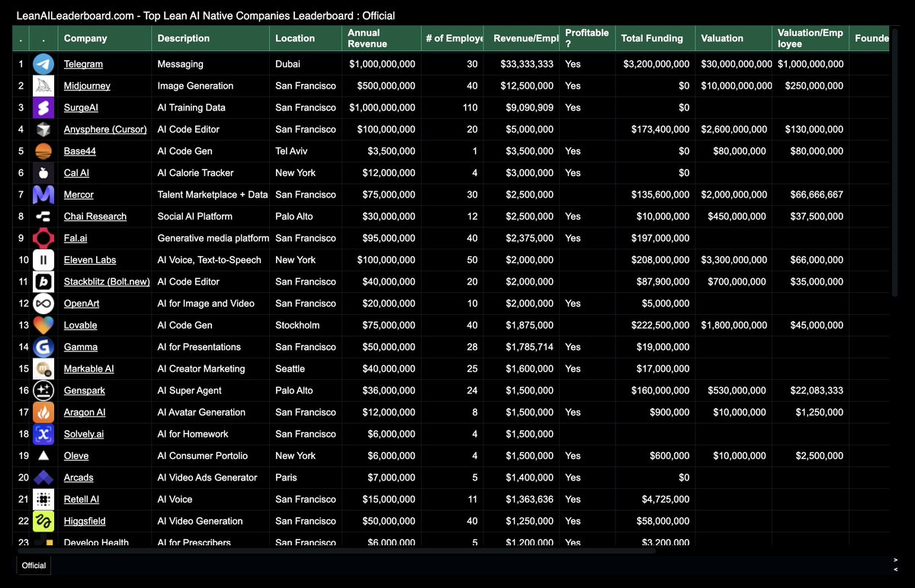Click the Fal.ai red logo

click(43, 238)
